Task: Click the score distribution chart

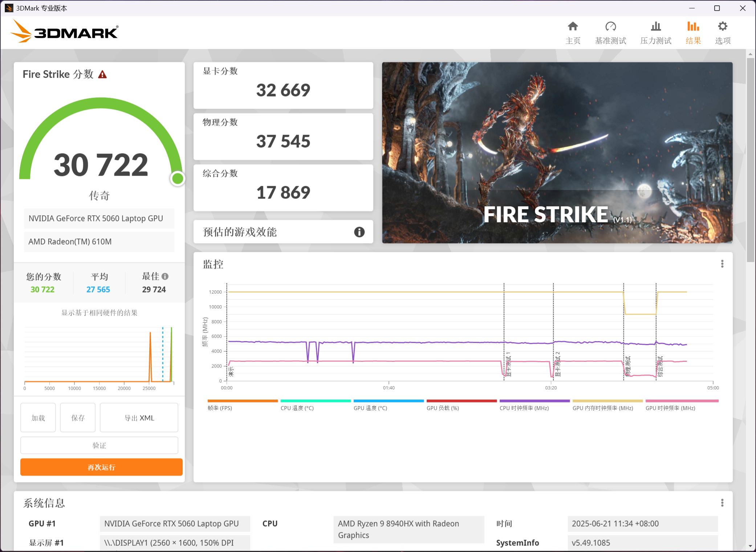Action: point(99,358)
